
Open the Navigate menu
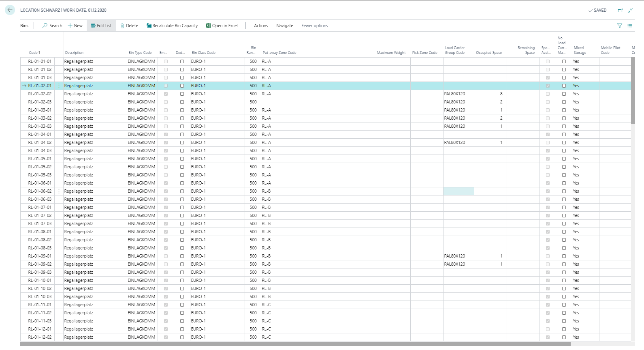(x=285, y=26)
